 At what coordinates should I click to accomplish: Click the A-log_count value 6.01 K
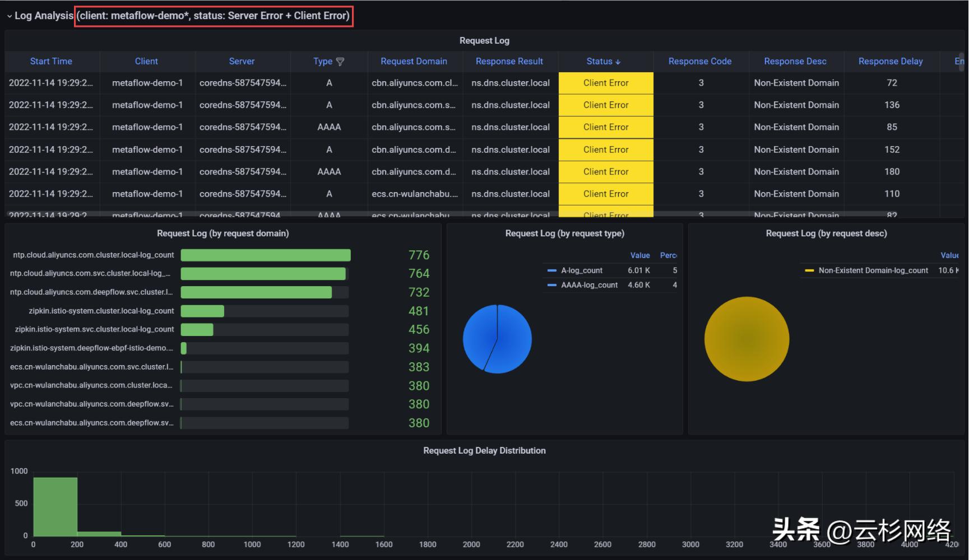pyautogui.click(x=639, y=270)
